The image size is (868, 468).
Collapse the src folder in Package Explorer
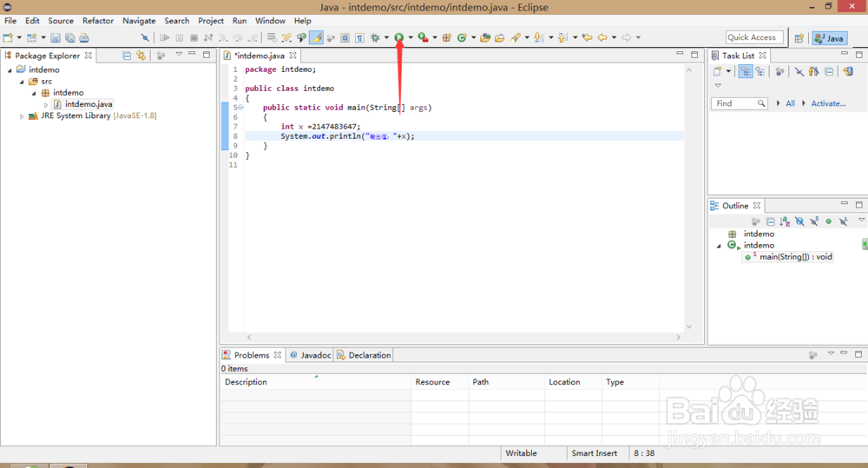coord(23,82)
